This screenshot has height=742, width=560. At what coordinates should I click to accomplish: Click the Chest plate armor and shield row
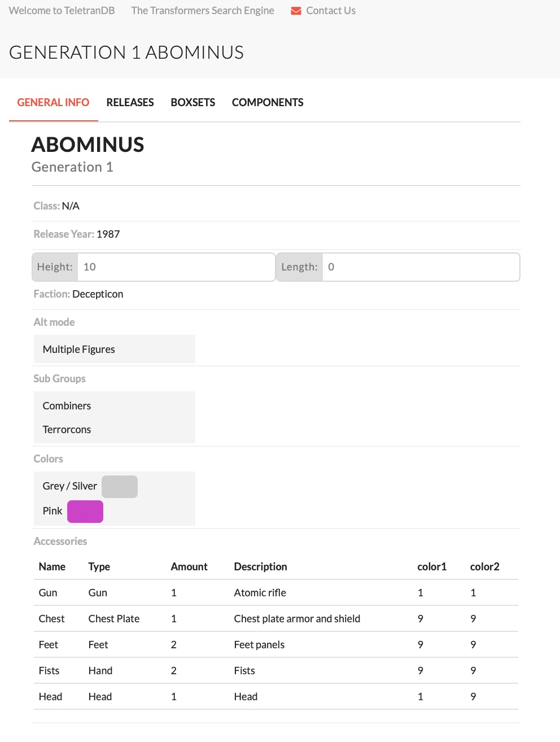click(297, 619)
